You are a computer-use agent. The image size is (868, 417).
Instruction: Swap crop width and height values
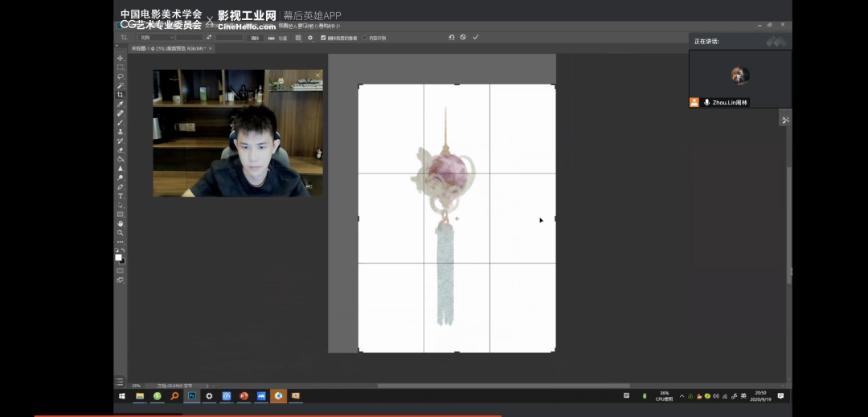(209, 37)
